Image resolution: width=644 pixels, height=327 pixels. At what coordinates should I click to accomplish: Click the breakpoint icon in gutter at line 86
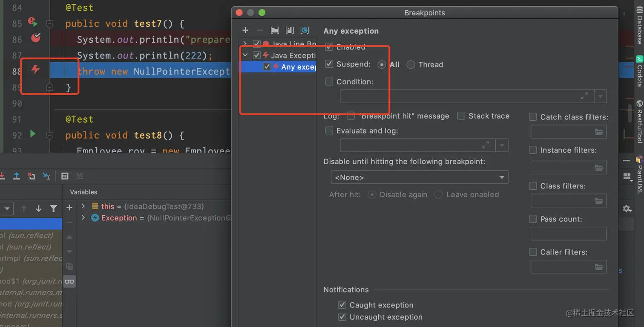tap(36, 38)
